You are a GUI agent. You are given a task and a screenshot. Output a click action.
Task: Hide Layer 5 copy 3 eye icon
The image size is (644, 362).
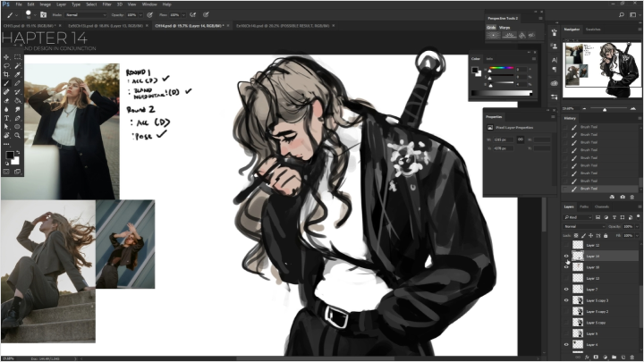point(566,300)
